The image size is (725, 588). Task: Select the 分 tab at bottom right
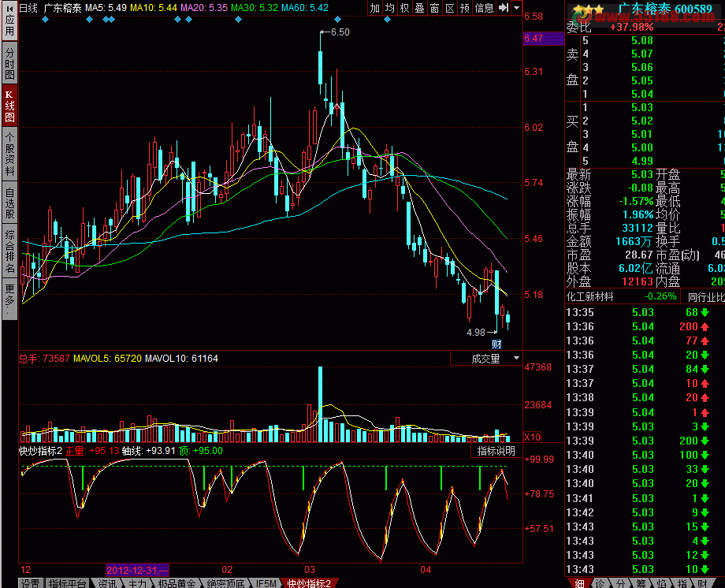pos(620,583)
